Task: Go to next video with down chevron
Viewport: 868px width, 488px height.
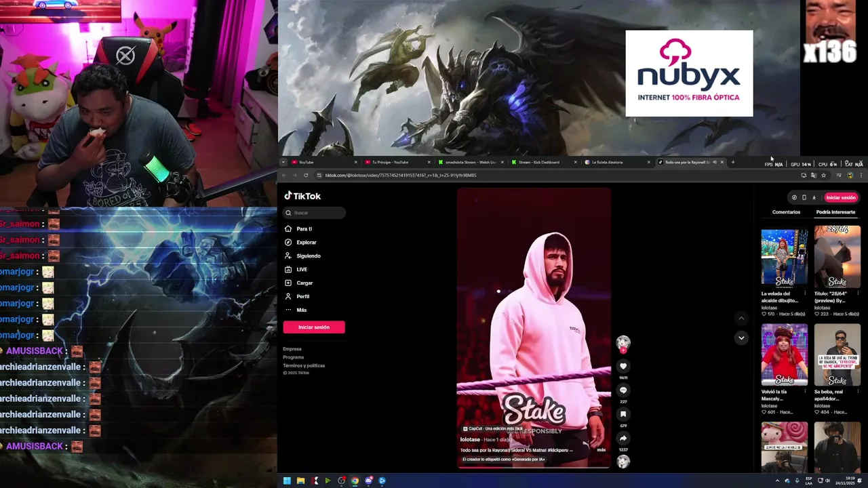Action: click(x=741, y=338)
